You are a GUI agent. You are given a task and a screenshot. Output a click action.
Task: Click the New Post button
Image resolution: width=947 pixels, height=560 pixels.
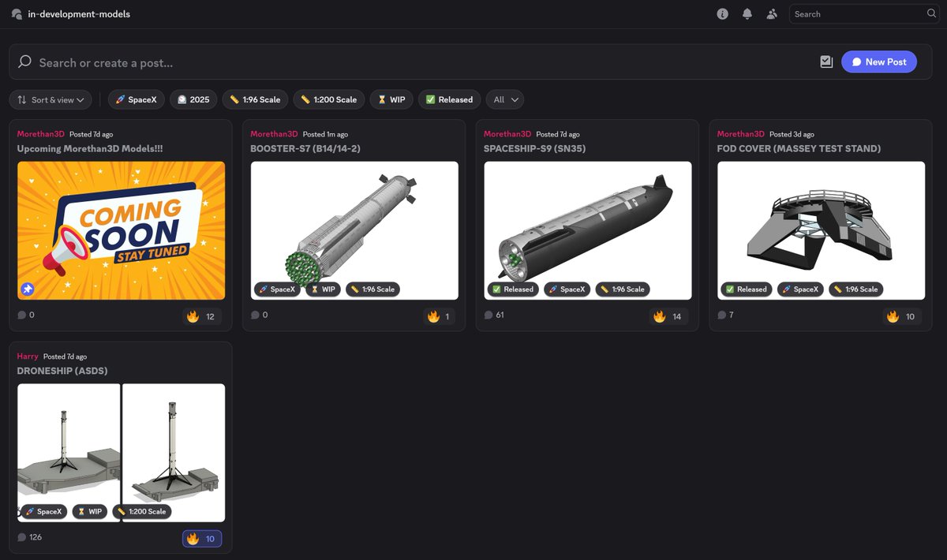coord(879,62)
